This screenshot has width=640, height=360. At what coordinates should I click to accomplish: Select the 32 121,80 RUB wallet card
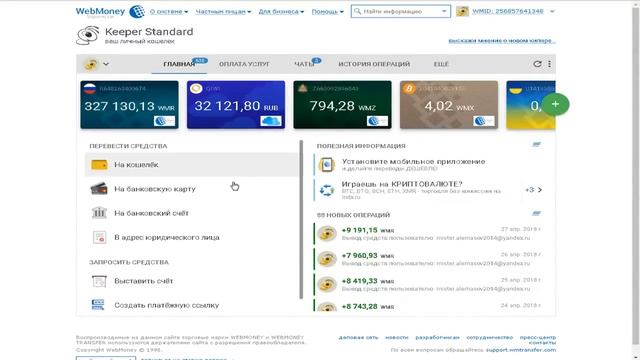click(x=236, y=105)
